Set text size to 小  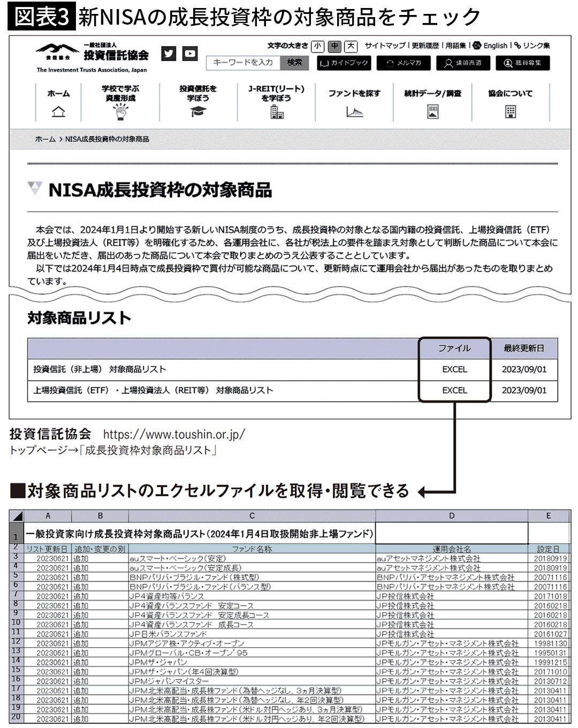pos(317,46)
